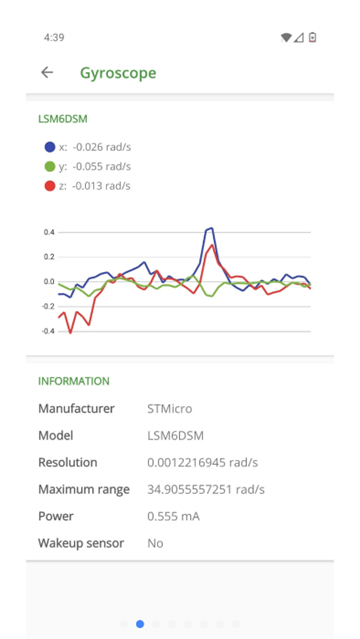Screen dimensions: 360x639
Task: Tap the blue x-axis legend dot
Action: pyautogui.click(x=50, y=147)
